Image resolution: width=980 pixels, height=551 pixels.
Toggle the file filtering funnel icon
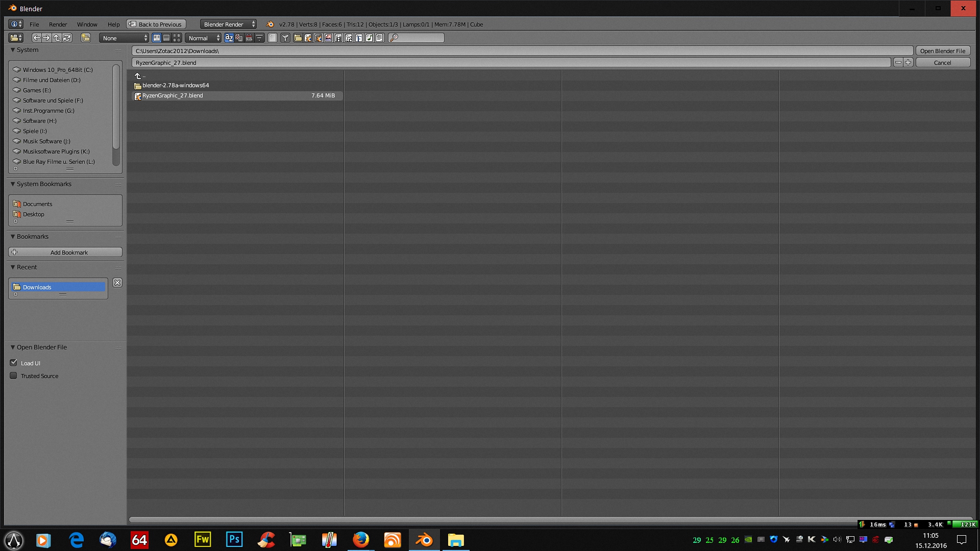coord(285,38)
